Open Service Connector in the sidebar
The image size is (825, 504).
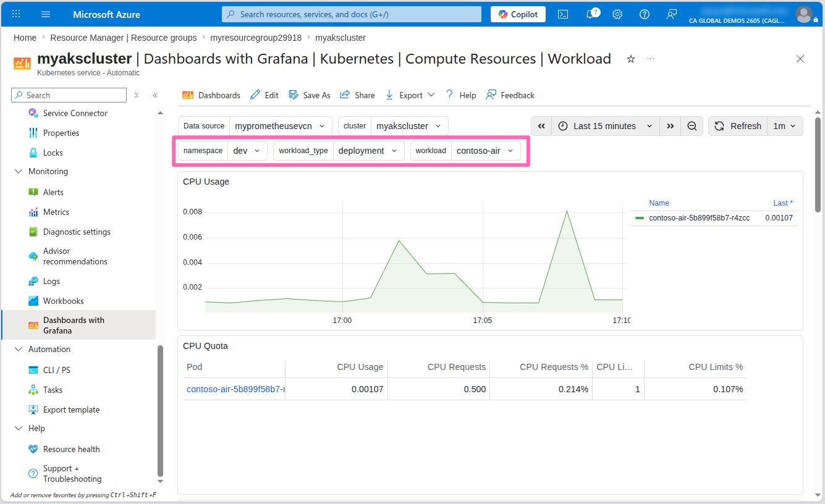coord(75,113)
